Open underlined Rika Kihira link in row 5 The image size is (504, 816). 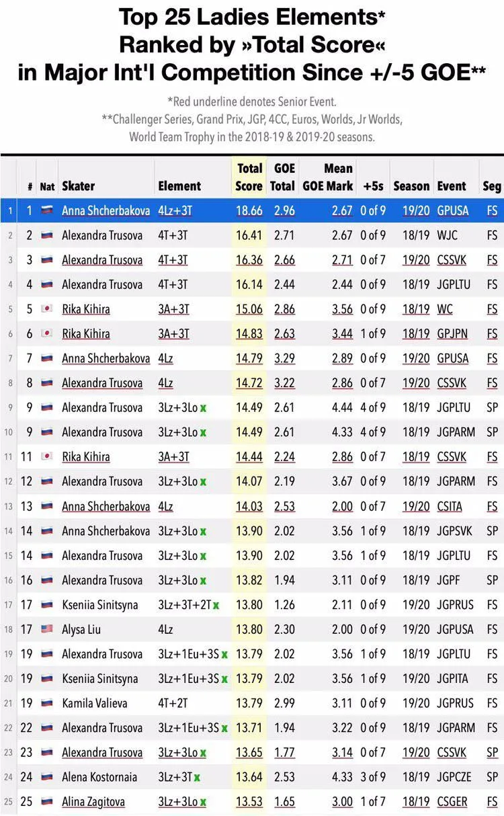86,309
